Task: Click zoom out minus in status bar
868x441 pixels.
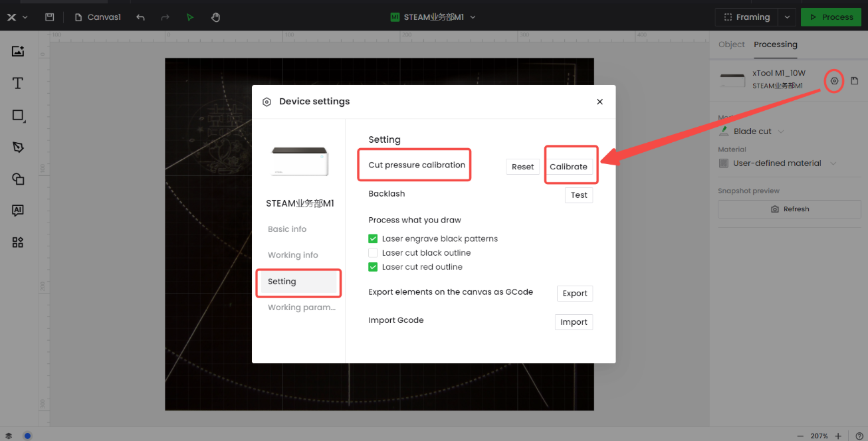Action: pyautogui.click(x=800, y=436)
